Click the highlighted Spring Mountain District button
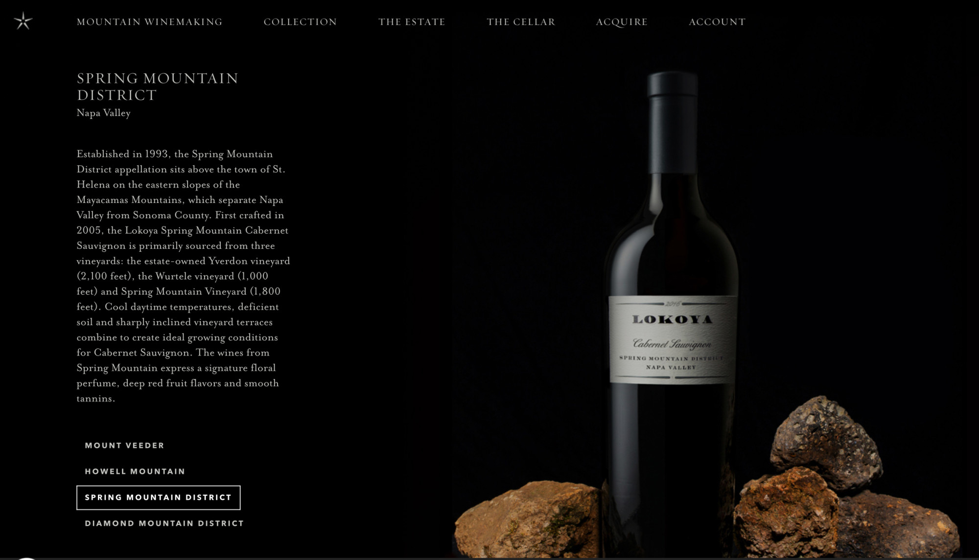Image resolution: width=979 pixels, height=560 pixels. point(158,497)
